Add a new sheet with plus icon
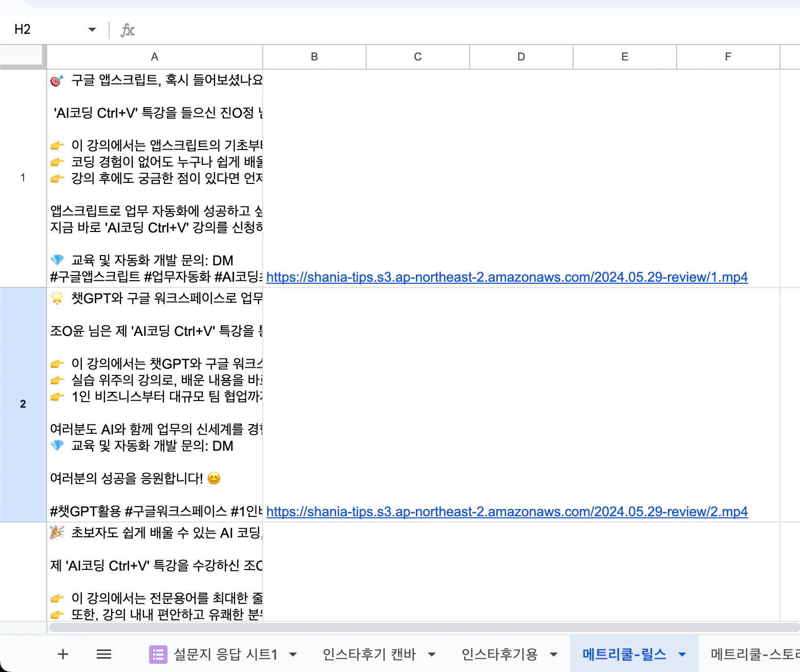 click(x=63, y=654)
